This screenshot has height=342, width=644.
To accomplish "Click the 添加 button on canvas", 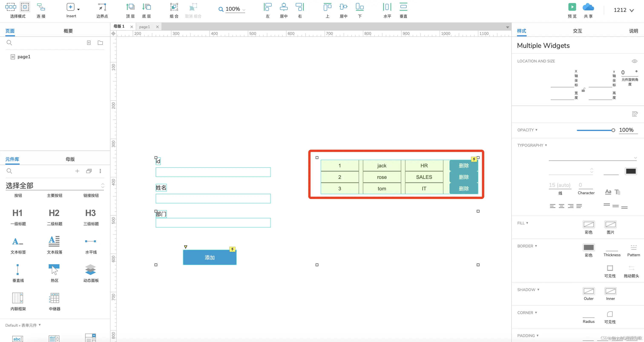I will pyautogui.click(x=210, y=257).
